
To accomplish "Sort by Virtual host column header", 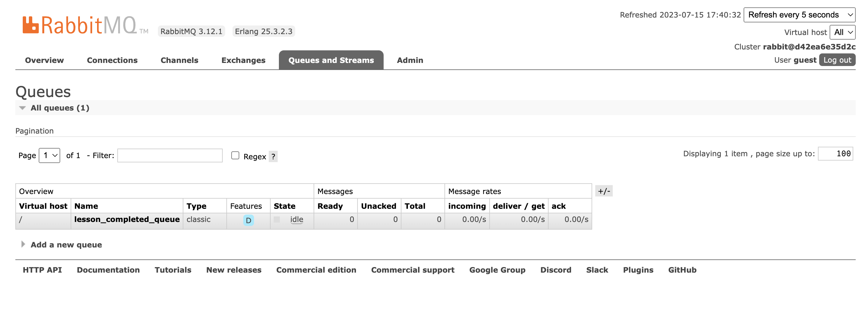I will 43,206.
